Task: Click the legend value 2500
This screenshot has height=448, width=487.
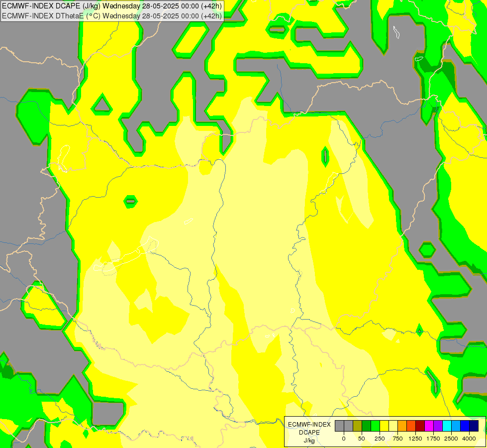Action: (451, 439)
